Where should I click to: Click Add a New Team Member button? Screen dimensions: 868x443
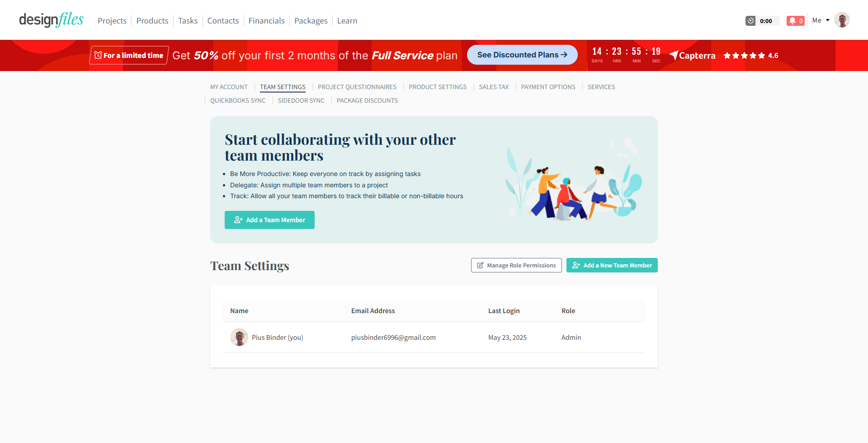[612, 265]
